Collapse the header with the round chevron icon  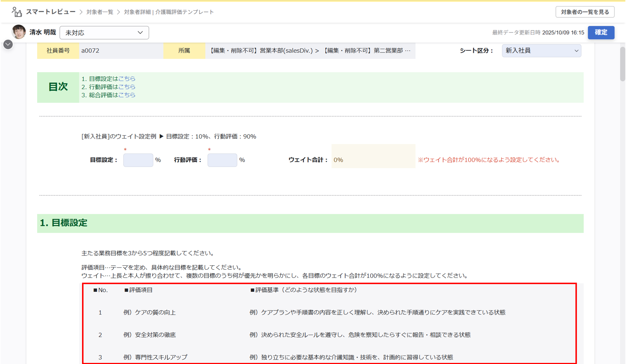pyautogui.click(x=8, y=44)
